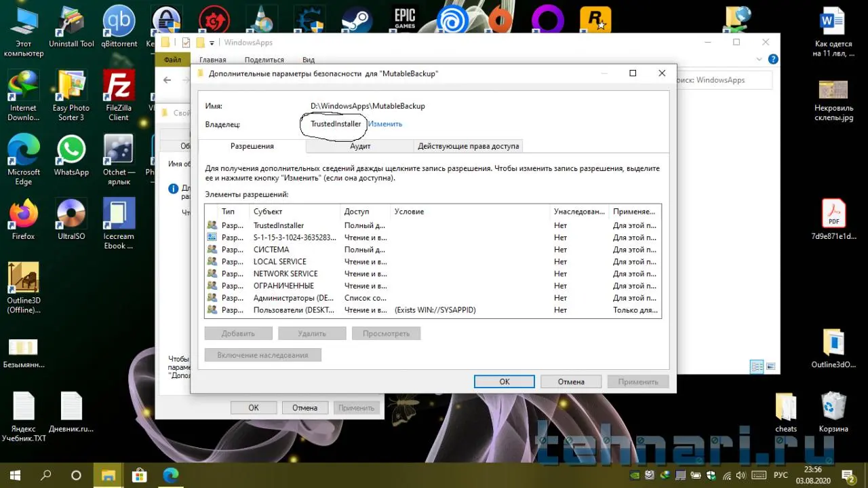Select the NETWORK SERVICE permission entry
This screenshot has height=488, width=868.
click(x=433, y=274)
